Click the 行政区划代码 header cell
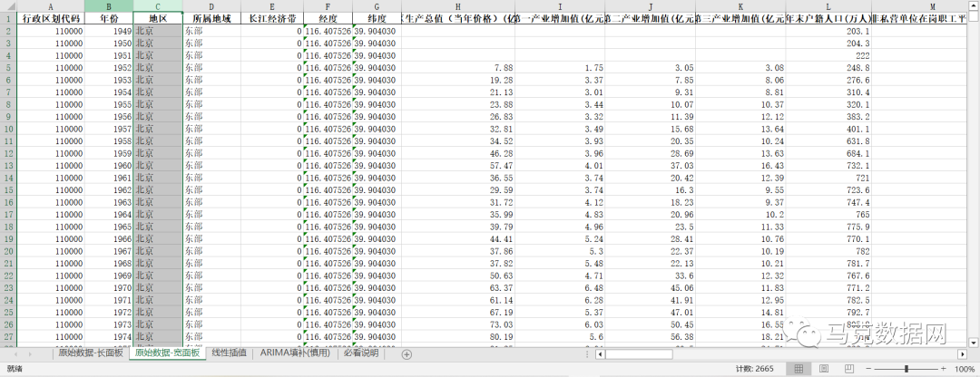The width and height of the screenshot is (980, 377). (x=50, y=18)
